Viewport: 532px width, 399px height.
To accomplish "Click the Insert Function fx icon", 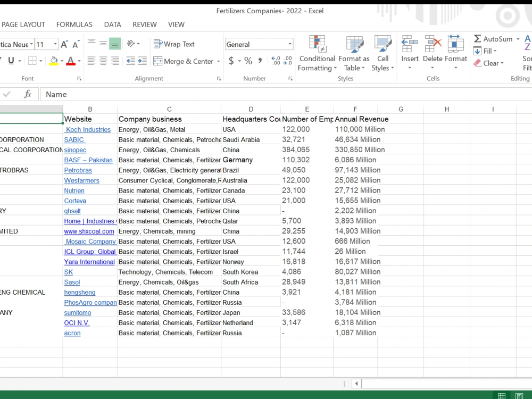I will pos(28,94).
